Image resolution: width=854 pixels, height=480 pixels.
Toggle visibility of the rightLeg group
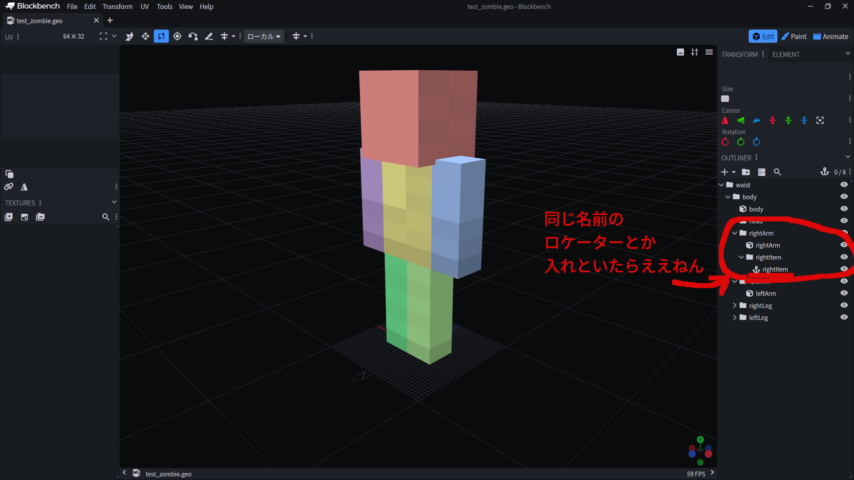(x=844, y=305)
